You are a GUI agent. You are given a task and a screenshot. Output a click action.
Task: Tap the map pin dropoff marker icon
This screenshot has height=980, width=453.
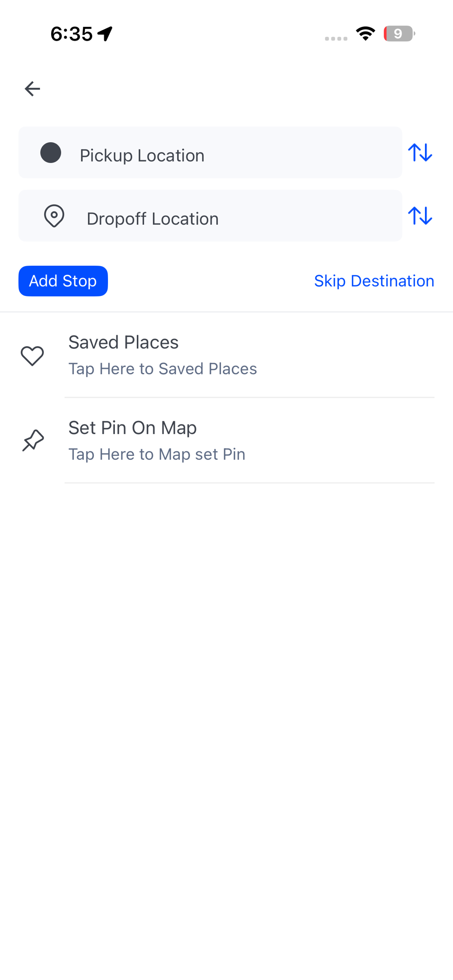pyautogui.click(x=54, y=216)
